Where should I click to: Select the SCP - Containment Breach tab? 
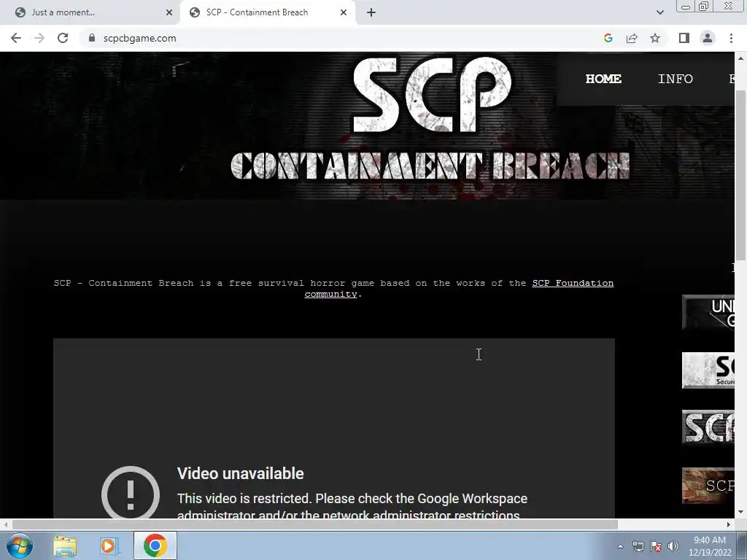point(267,12)
